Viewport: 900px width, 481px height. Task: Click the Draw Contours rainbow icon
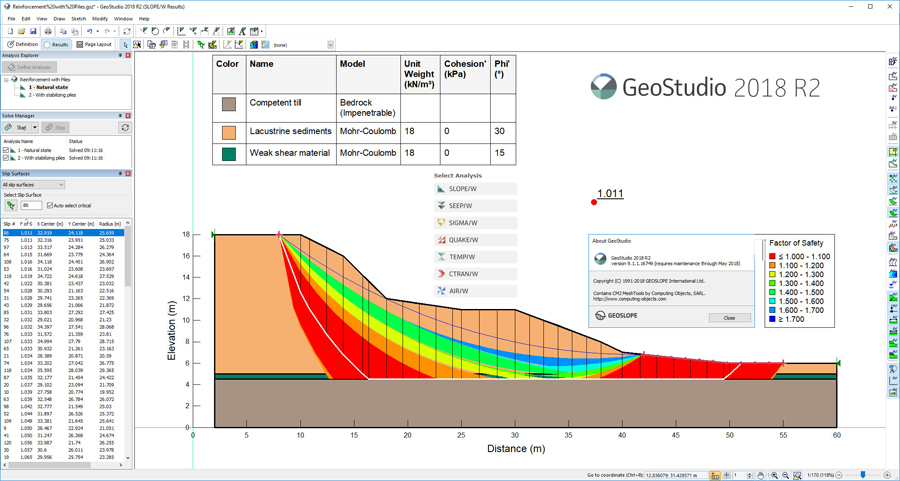coord(212,45)
